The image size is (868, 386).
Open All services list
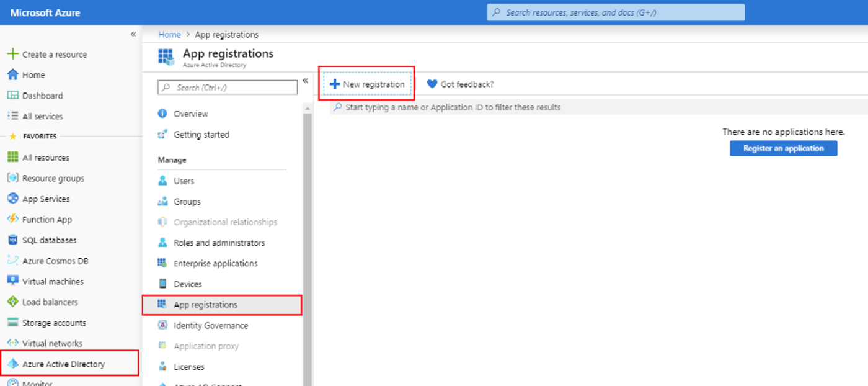[42, 116]
